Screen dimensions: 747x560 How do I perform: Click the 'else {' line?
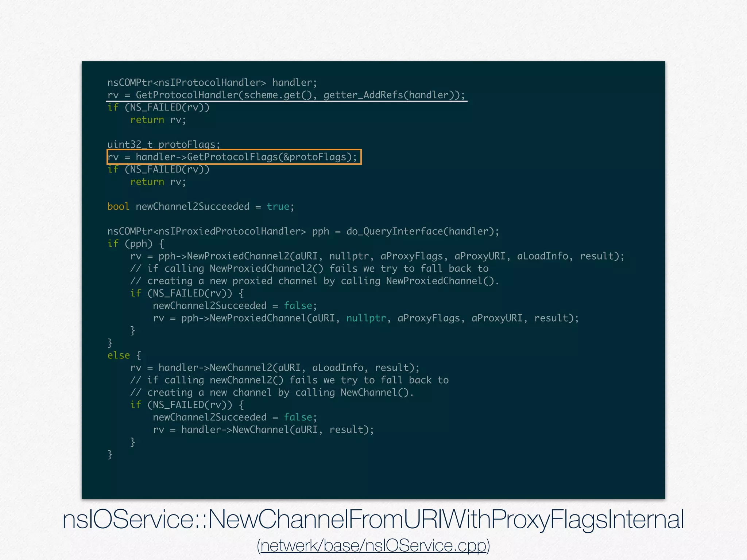pos(124,355)
